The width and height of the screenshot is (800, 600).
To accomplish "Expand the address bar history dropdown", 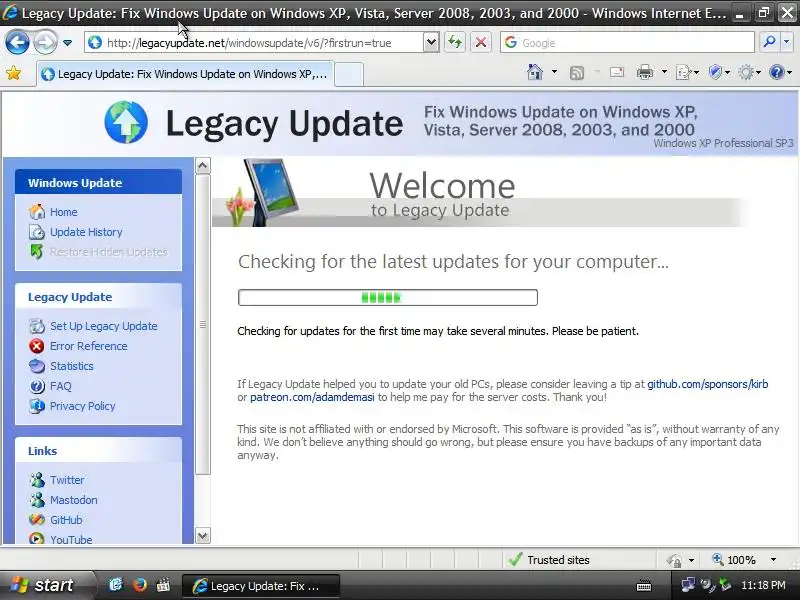I will tap(431, 43).
